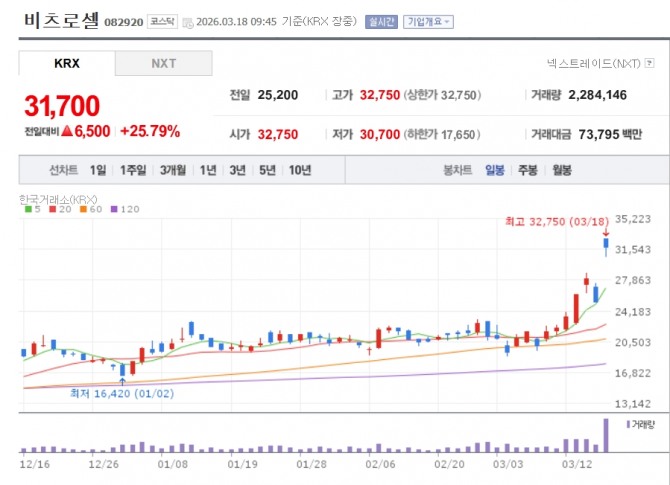
Task: Click the stock name 비츠로셀
Action: click(61, 20)
